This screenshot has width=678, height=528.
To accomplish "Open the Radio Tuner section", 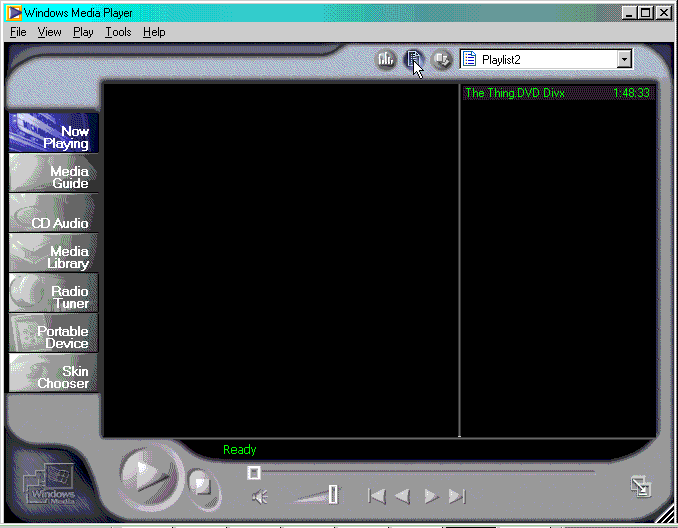I will click(x=54, y=293).
